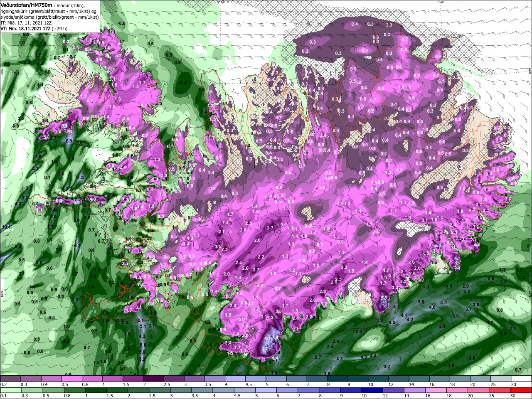Click the 6.9 precipitation value on the map
The width and height of the screenshot is (532, 399).
click(69, 141)
